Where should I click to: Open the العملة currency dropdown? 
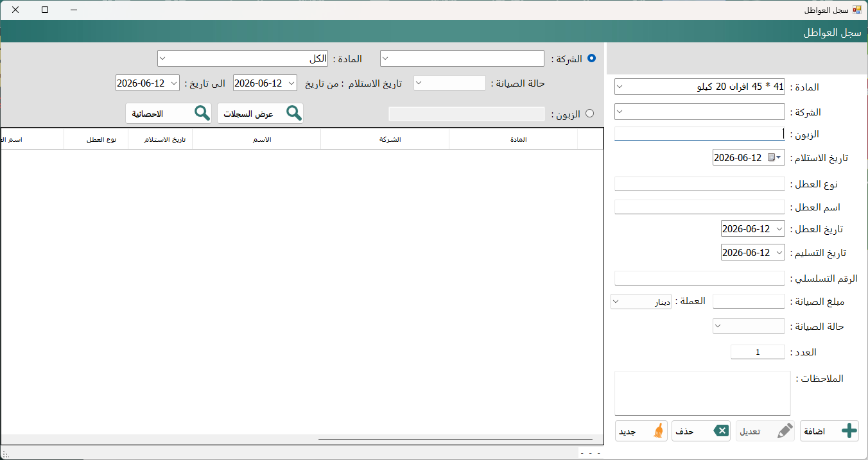pos(615,301)
